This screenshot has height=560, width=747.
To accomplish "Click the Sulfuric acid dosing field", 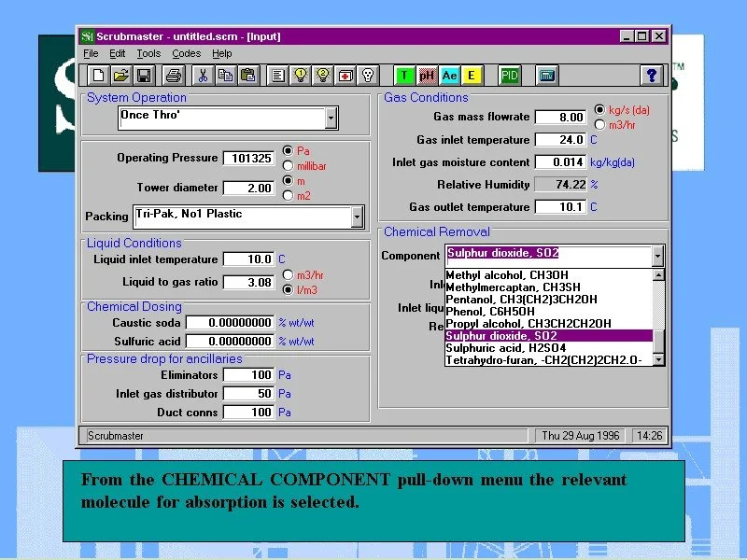I will coord(230,341).
